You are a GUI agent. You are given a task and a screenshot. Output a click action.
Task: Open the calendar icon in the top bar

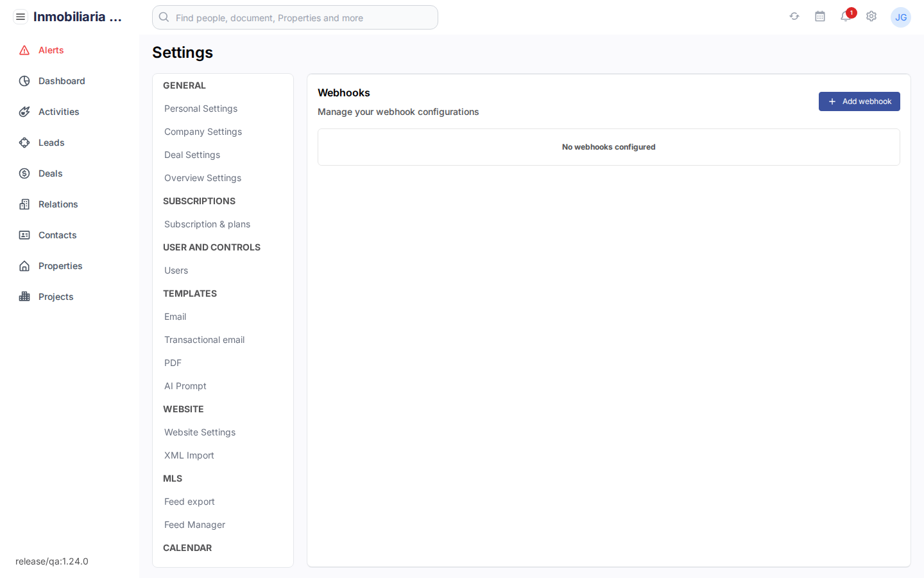[x=820, y=17]
